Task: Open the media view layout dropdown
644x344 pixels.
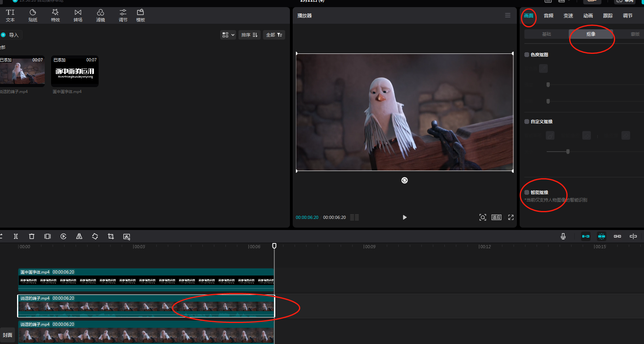Action: coord(228,35)
